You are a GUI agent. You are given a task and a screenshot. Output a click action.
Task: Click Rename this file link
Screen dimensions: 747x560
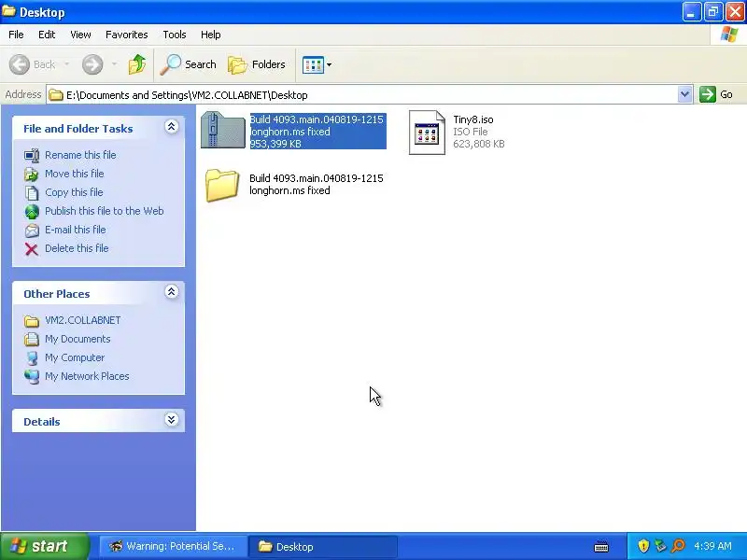[x=80, y=155]
